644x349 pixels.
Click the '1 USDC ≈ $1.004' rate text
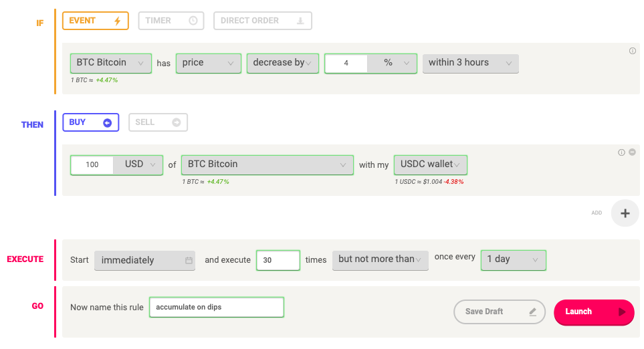coord(419,182)
